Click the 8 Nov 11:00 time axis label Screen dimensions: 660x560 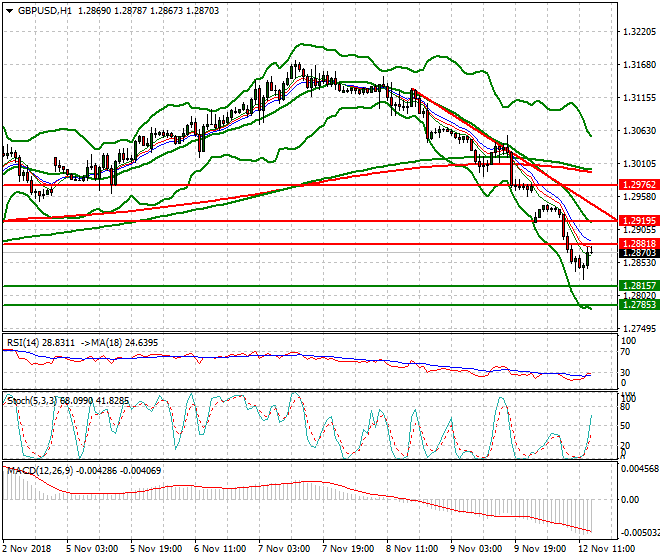[412, 549]
